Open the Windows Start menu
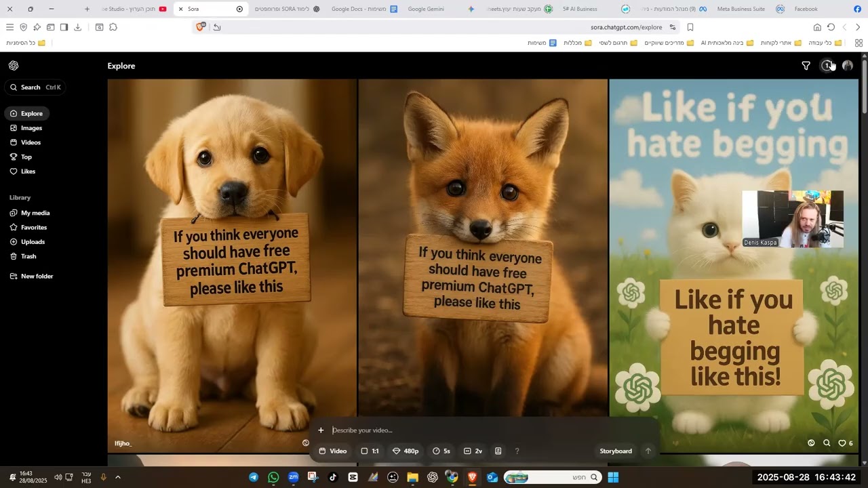 (613, 477)
